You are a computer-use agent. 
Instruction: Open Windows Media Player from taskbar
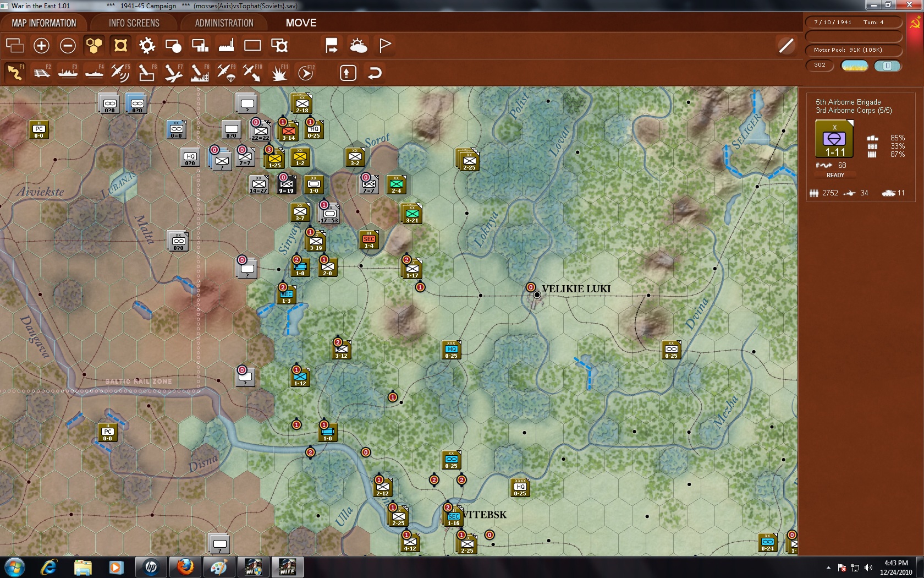(116, 567)
